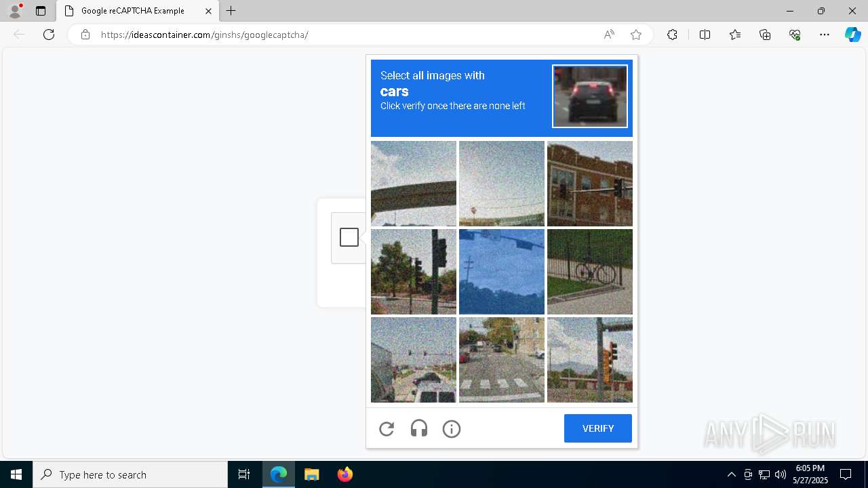Open Collections panel
Viewport: 868px width, 488px height.
765,35
